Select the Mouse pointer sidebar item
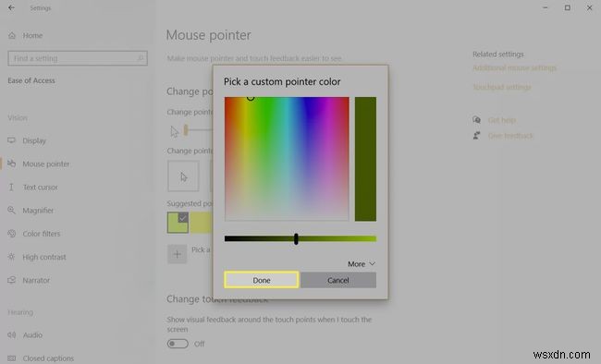This screenshot has width=601, height=364. click(45, 164)
